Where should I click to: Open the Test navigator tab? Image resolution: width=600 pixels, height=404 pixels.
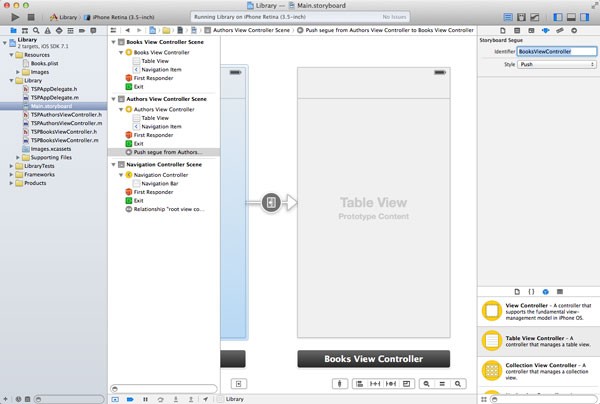point(59,31)
